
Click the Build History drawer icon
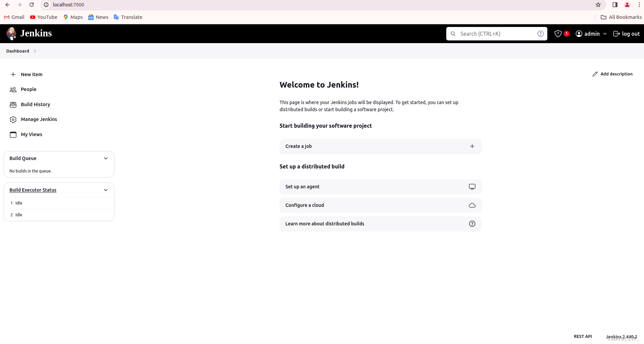13,104
